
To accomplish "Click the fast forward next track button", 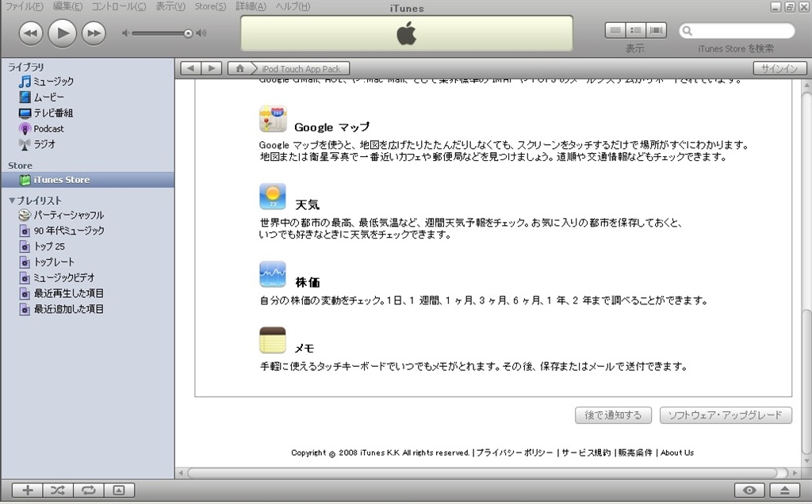I will [x=94, y=33].
